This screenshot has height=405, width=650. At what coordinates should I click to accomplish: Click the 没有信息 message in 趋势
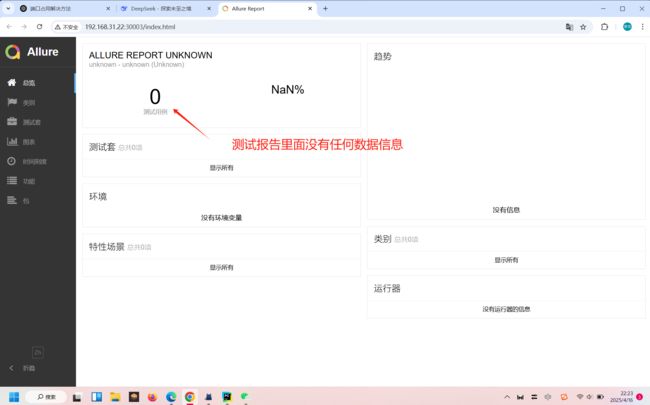point(506,210)
